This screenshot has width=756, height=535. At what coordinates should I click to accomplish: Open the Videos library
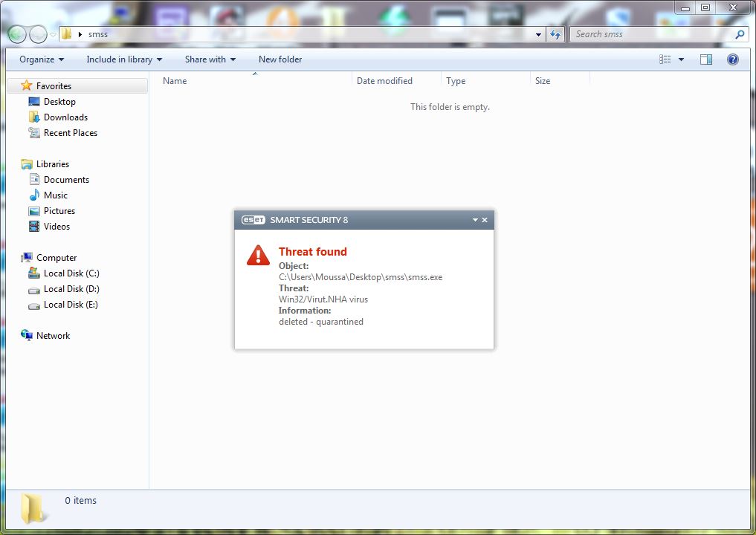tap(57, 226)
